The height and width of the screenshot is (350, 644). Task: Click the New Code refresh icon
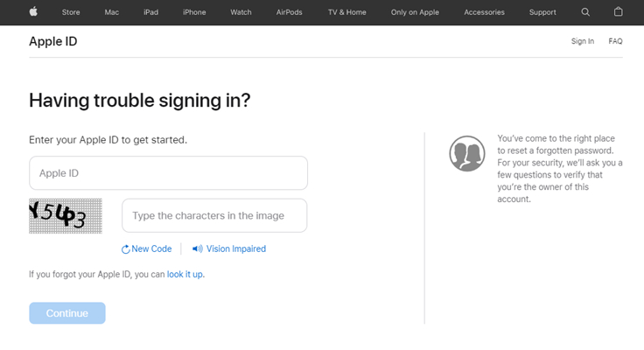point(126,249)
